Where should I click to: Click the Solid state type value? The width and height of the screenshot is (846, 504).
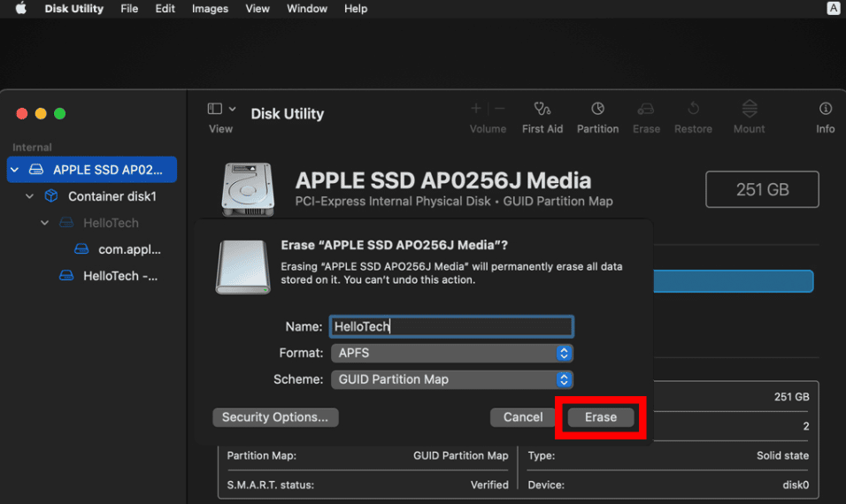[782, 455]
